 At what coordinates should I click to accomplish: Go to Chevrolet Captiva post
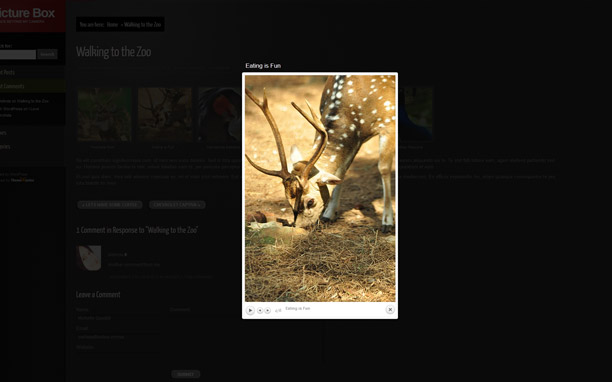(177, 204)
